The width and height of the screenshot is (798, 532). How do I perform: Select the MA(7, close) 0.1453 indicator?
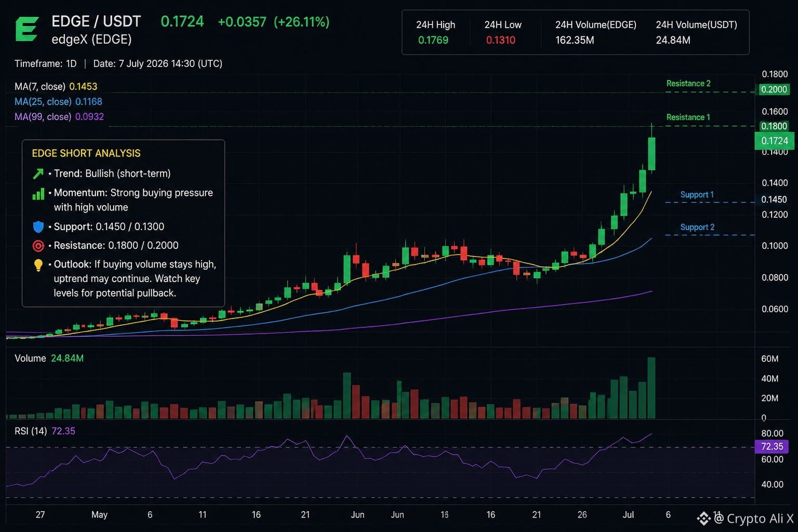pyautogui.click(x=56, y=86)
